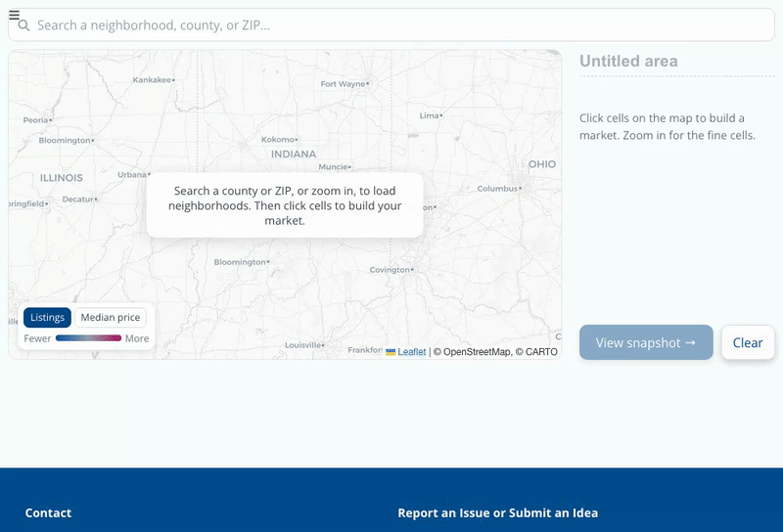The height and width of the screenshot is (532, 783).
Task: Click the INDIANA state label on map
Action: (x=294, y=155)
